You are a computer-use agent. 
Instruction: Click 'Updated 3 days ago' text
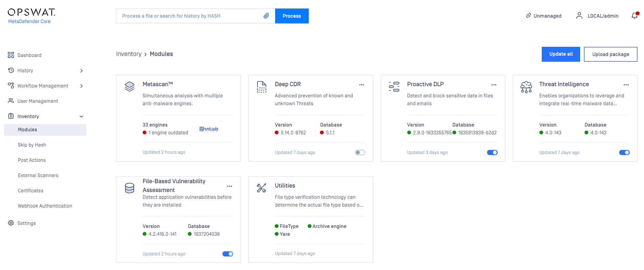pyautogui.click(x=427, y=152)
